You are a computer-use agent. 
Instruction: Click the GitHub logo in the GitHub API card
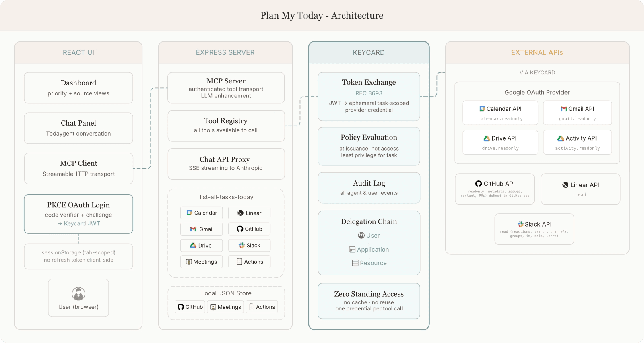tap(479, 184)
